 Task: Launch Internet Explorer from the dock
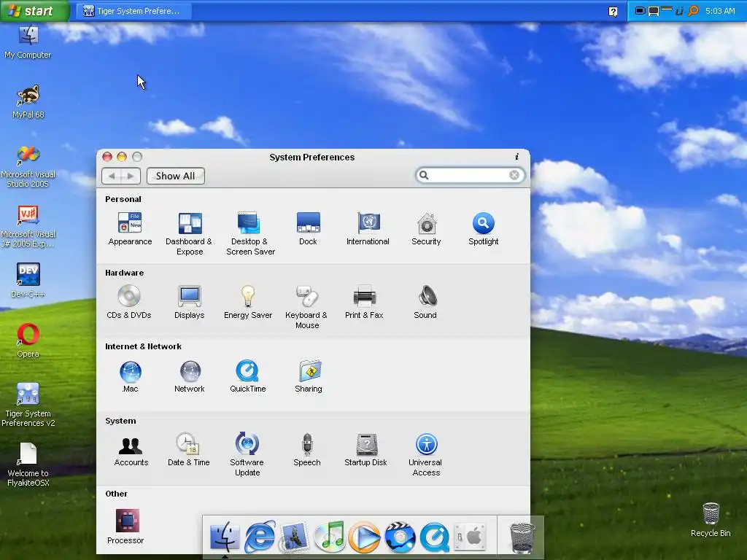pos(260,537)
